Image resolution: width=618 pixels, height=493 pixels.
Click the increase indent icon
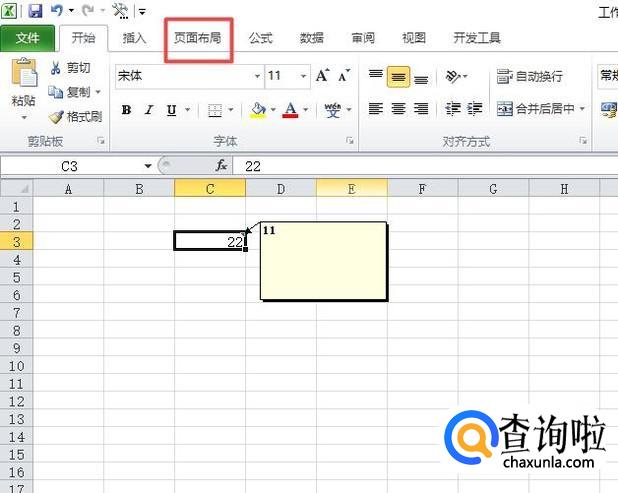(475, 108)
